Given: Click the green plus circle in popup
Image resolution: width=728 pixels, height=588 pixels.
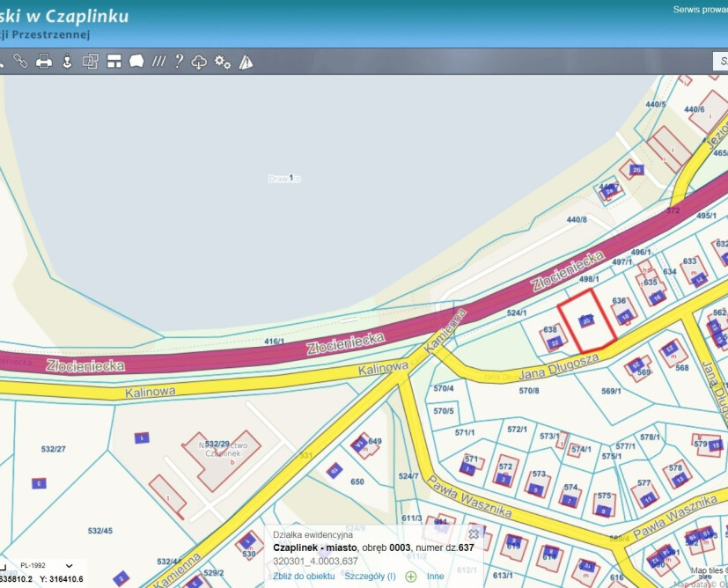Looking at the screenshot, I should 410,577.
